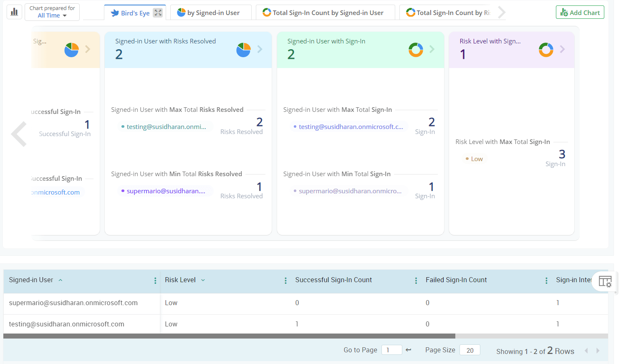Open the table column settings icon
The height and width of the screenshot is (364, 621).
click(605, 281)
